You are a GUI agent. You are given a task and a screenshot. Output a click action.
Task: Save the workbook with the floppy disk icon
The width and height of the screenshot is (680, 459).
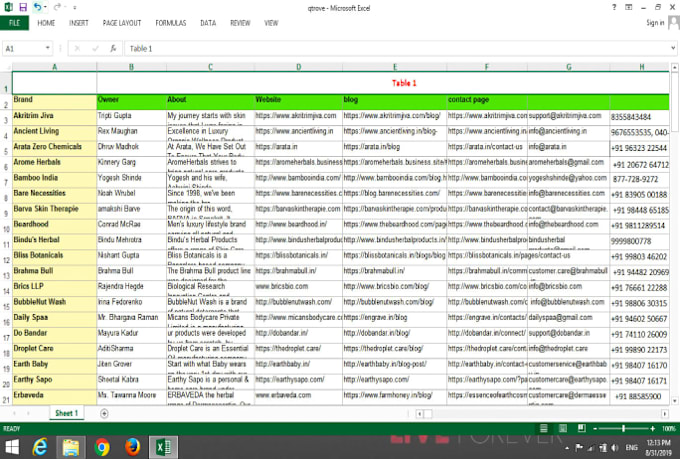(23, 7)
